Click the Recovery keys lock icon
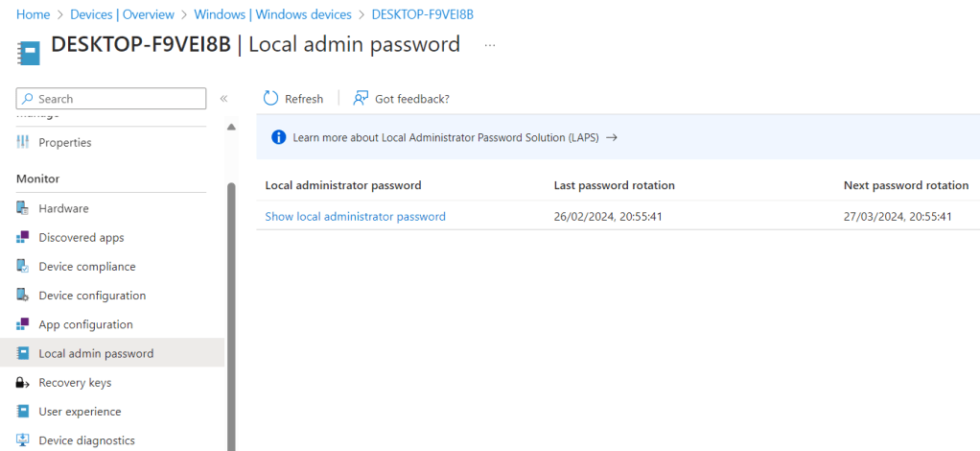The width and height of the screenshot is (980, 451). 23,383
